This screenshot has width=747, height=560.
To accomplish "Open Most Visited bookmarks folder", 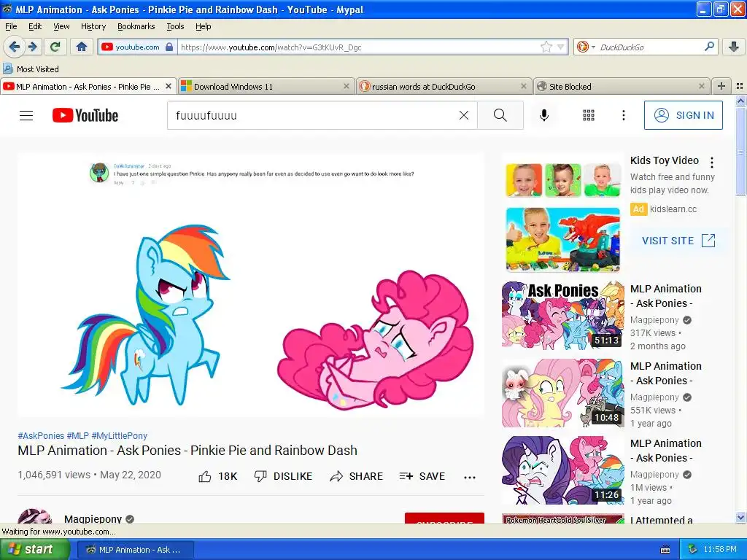I will pyautogui.click(x=31, y=69).
